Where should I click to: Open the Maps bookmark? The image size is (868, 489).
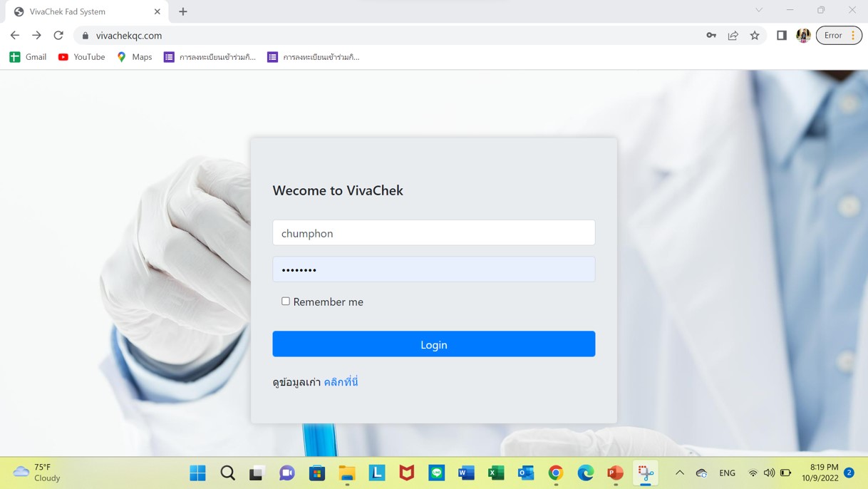[x=135, y=57]
